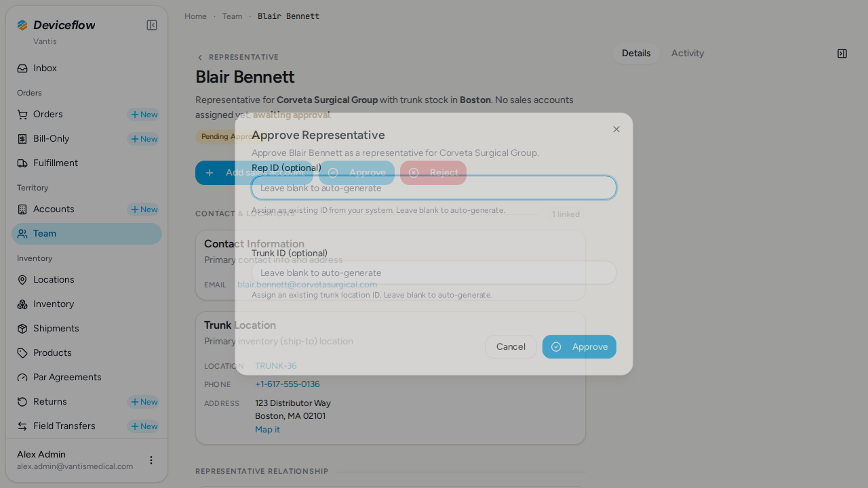
Task: Navigate to Team breadcrumb
Action: point(232,16)
